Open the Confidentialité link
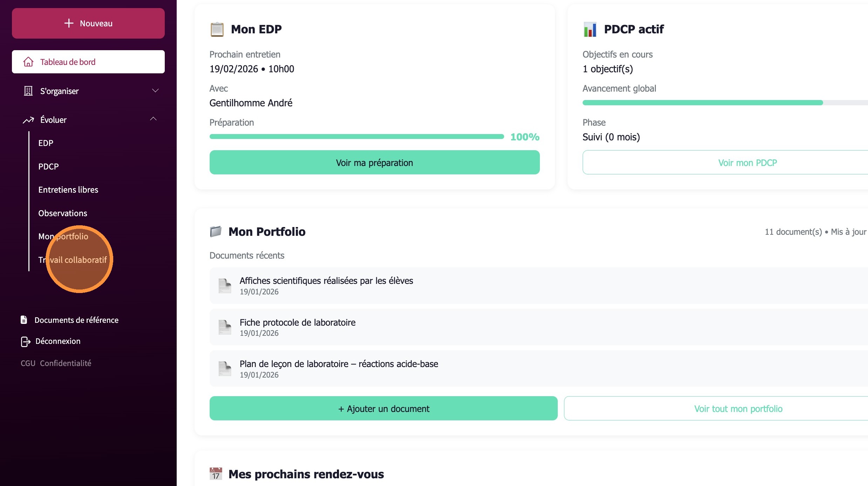Viewport: 868px width, 486px height. point(66,363)
